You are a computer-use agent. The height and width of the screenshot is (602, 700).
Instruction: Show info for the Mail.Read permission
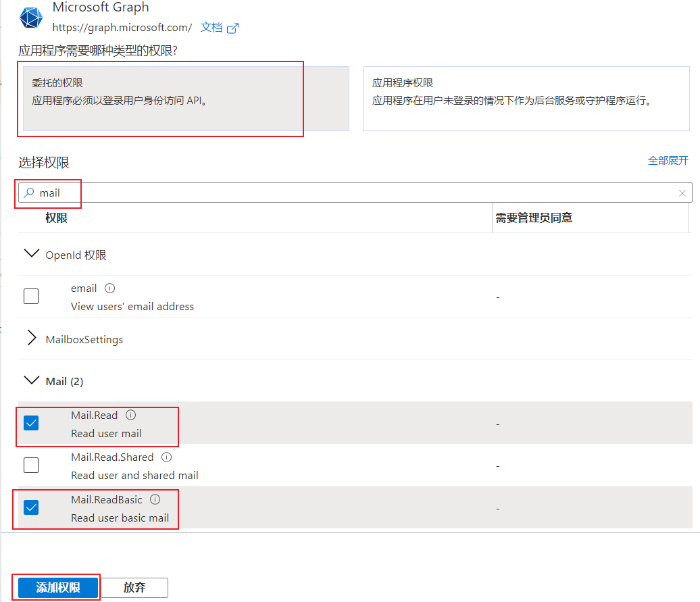point(131,415)
